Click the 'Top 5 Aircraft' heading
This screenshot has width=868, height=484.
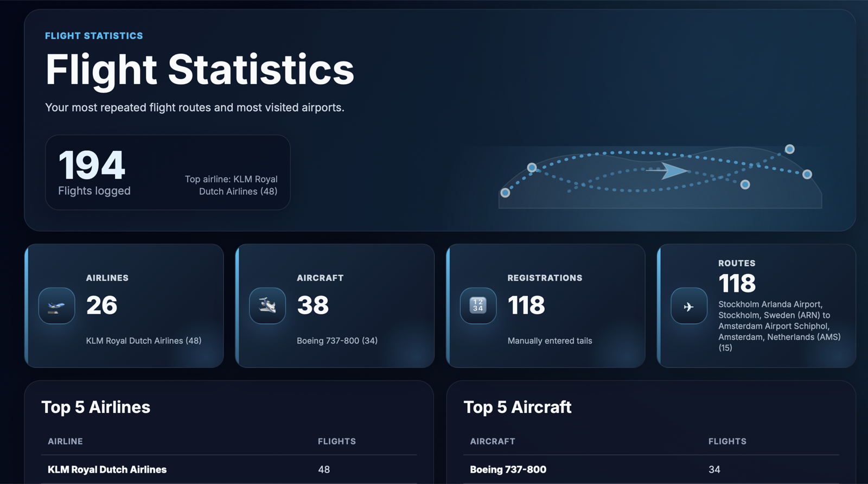518,407
